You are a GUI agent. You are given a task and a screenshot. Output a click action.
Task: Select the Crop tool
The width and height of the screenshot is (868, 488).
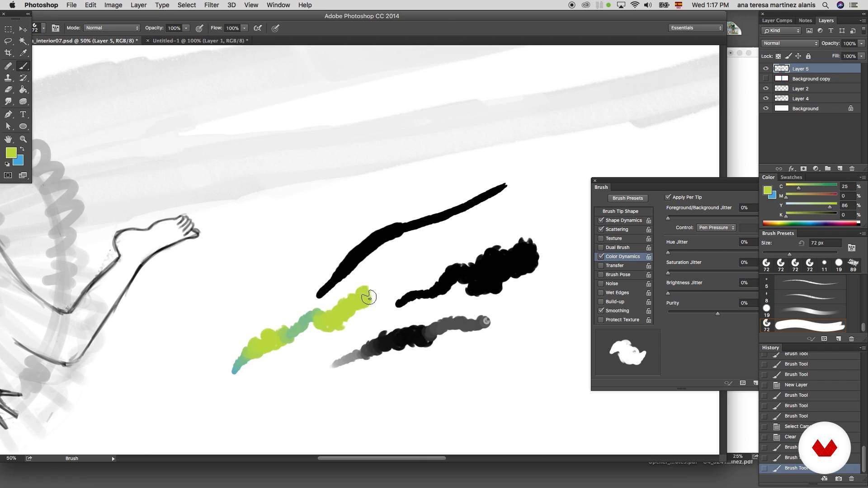8,53
